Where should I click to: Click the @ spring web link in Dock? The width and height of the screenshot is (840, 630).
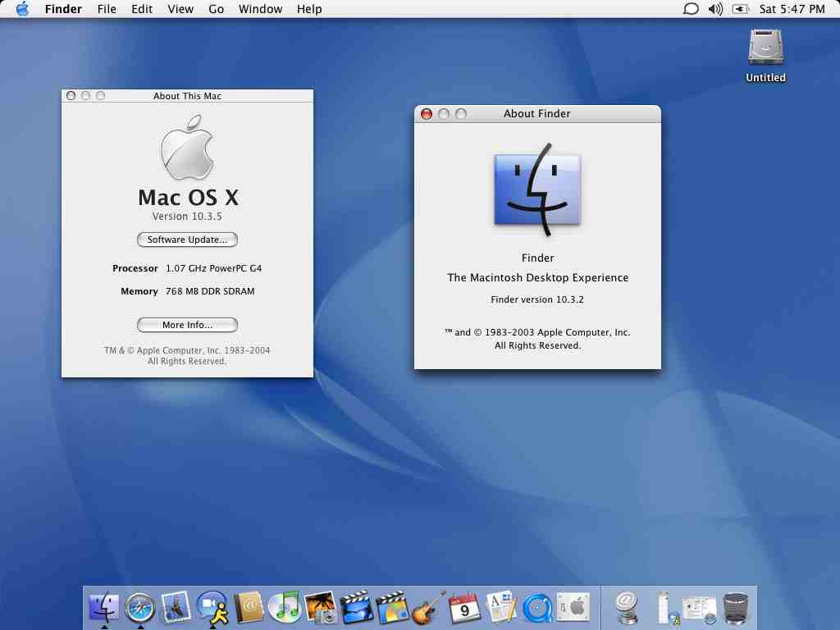[627, 608]
